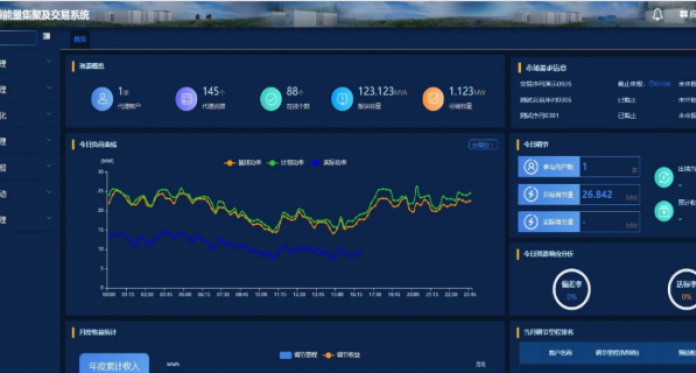Toggle the blue 实际功率 series in legend
The image size is (696, 373).
pos(328,163)
